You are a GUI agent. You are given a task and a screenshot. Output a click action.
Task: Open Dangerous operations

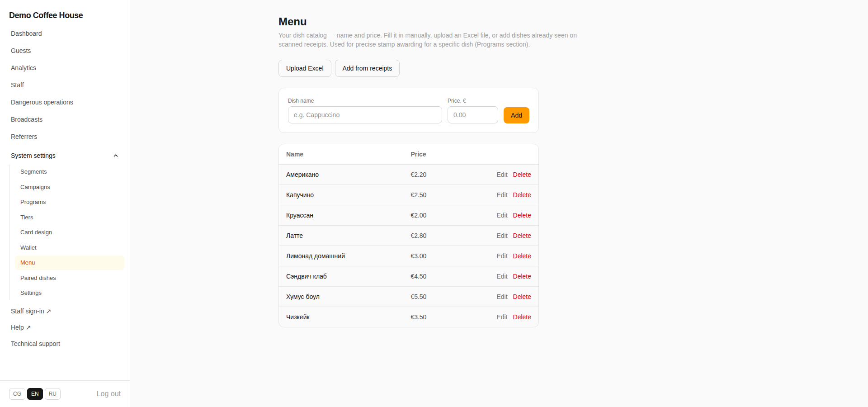click(x=42, y=102)
